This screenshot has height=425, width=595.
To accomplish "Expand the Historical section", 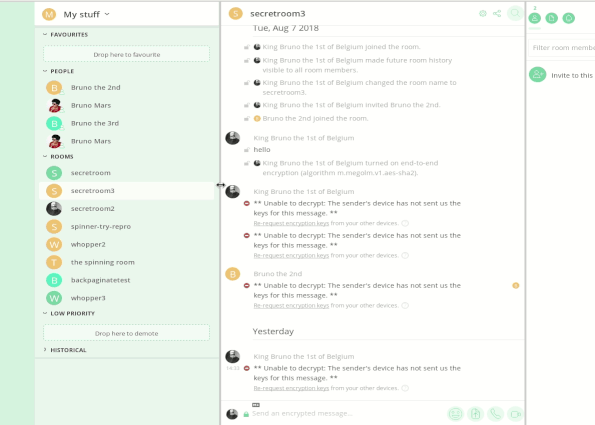I will [x=65, y=350].
